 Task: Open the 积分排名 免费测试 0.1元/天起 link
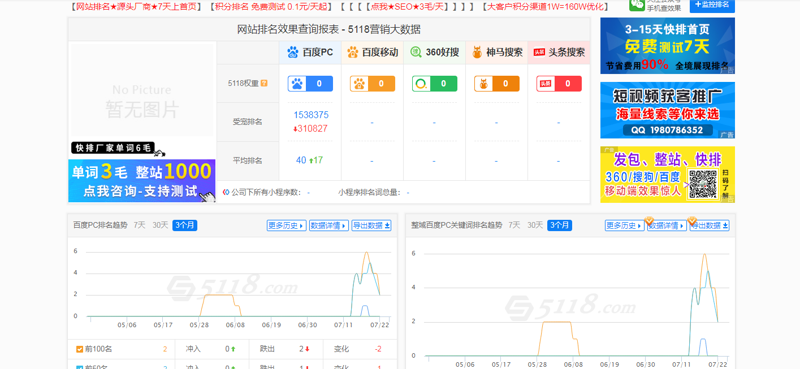[x=270, y=7]
